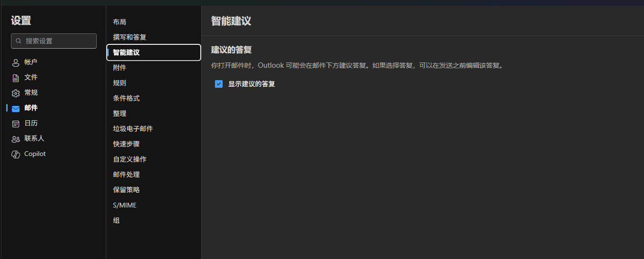Open 联系人 settings category
The width and height of the screenshot is (644, 259).
pos(53,138)
